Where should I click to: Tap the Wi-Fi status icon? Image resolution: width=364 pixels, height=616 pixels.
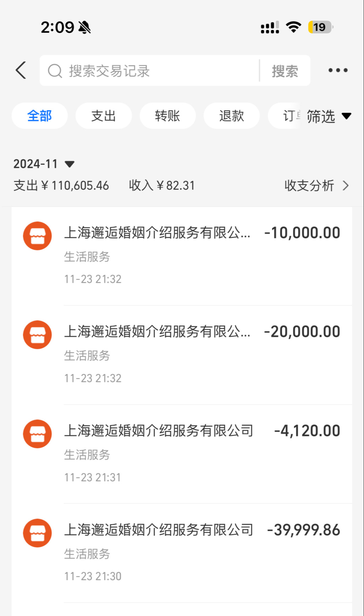tap(294, 27)
